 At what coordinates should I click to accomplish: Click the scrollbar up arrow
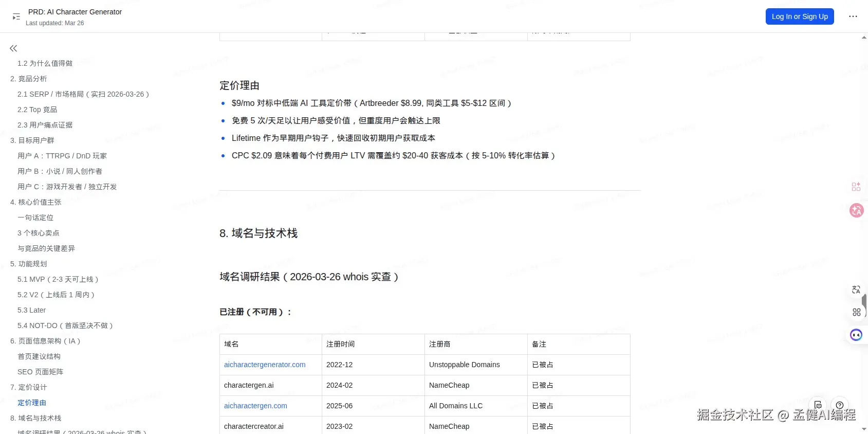point(864,38)
